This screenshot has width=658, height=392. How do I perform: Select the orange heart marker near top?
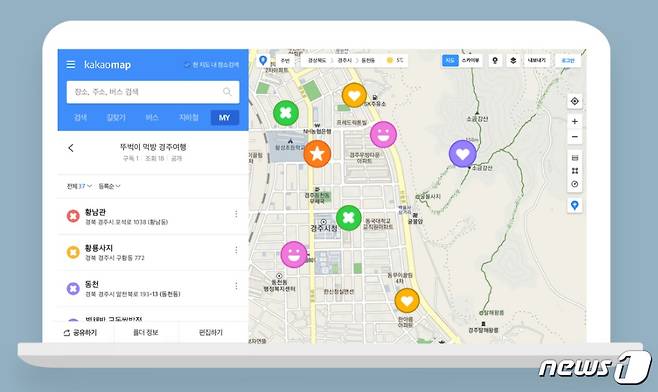pos(354,95)
